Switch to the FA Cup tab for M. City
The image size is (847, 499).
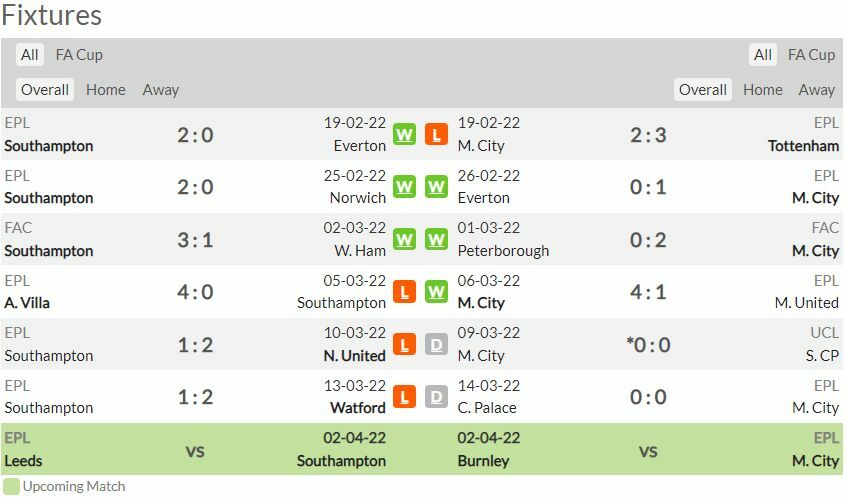click(811, 55)
